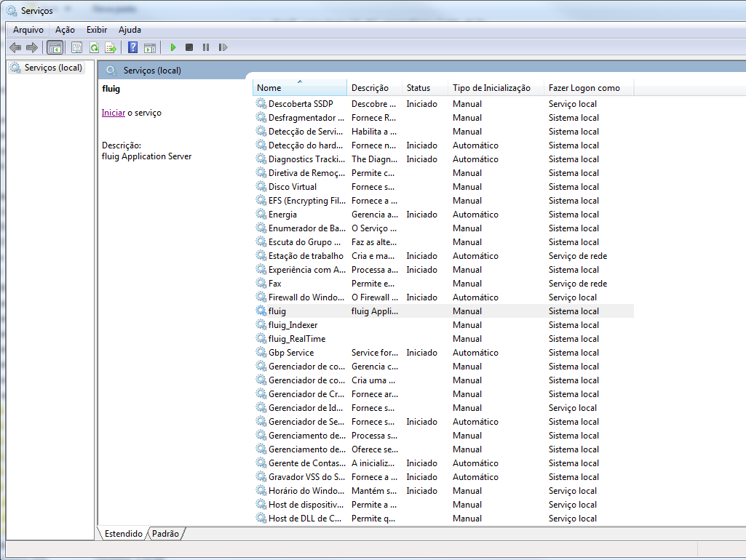This screenshot has width=746, height=560.
Task: Click the Iniciar link to start service
Action: [x=114, y=113]
